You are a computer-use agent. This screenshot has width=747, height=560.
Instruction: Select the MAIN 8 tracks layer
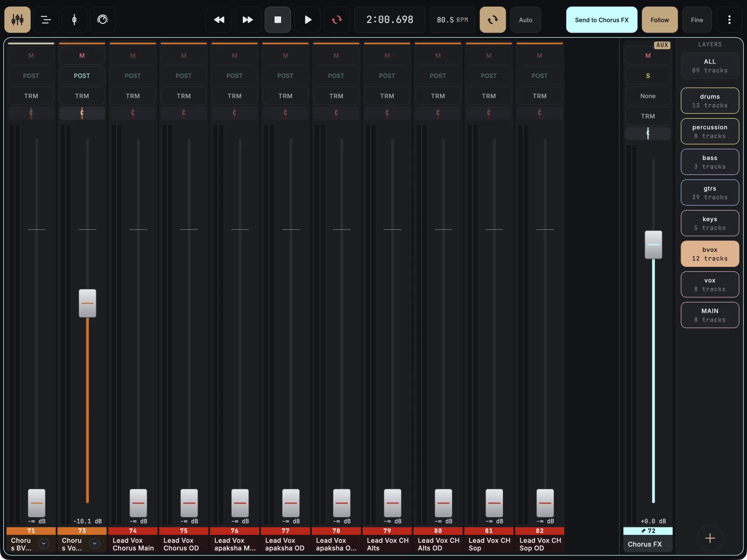coord(710,315)
